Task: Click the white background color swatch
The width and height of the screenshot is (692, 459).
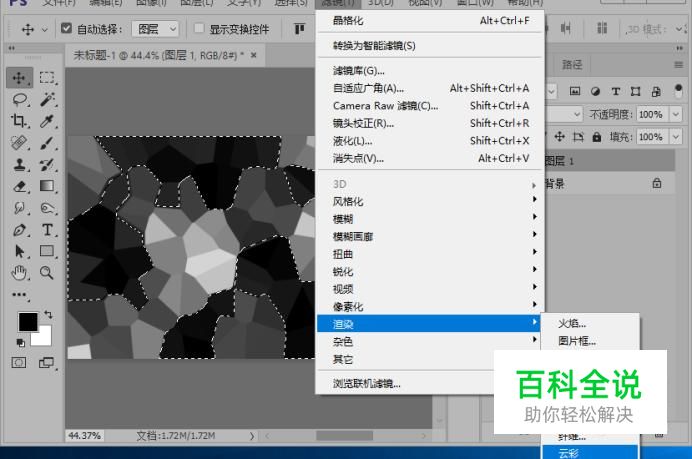Action: [44, 337]
